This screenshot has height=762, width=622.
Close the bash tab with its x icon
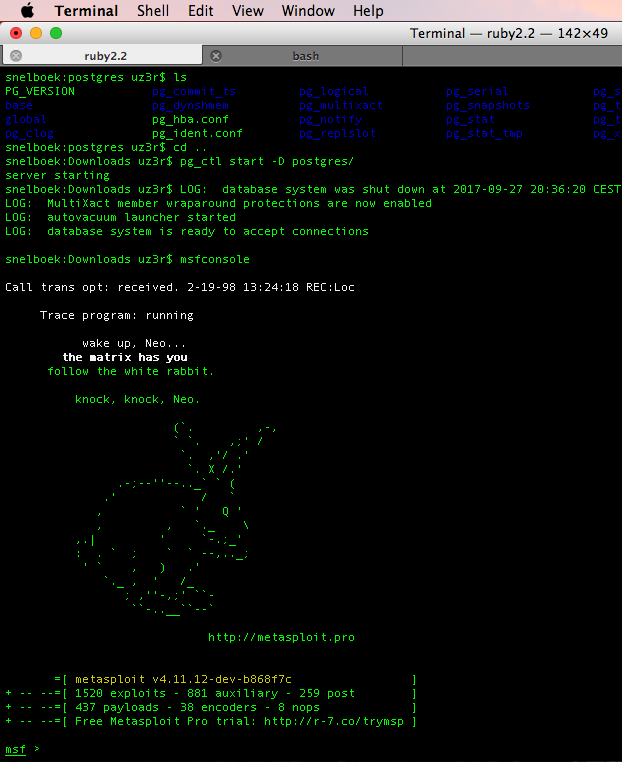click(216, 56)
